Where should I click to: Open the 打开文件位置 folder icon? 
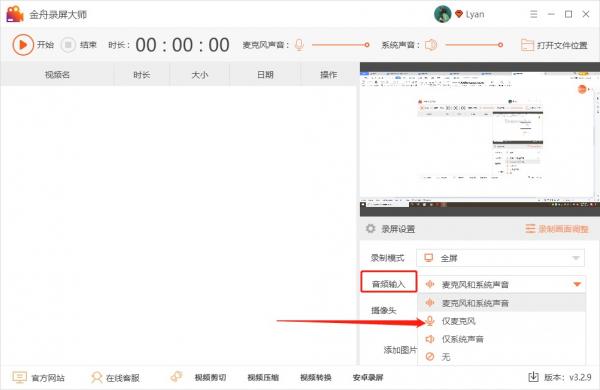pyautogui.click(x=527, y=45)
